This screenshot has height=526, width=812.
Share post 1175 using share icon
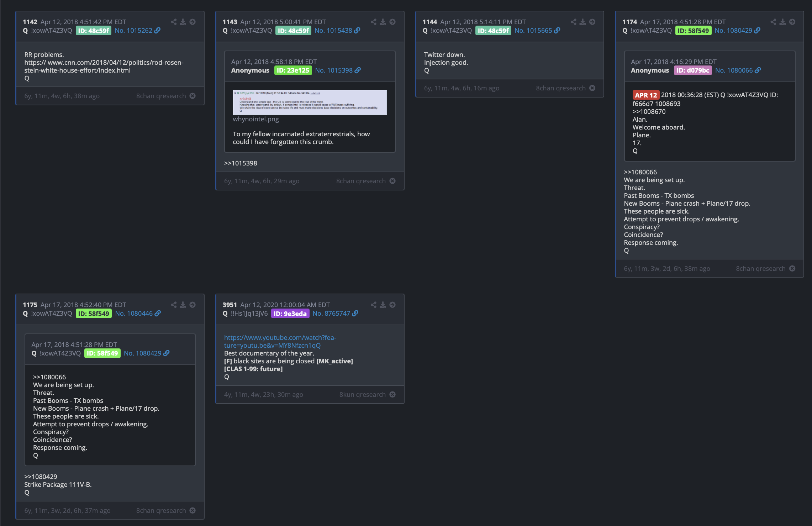point(174,305)
